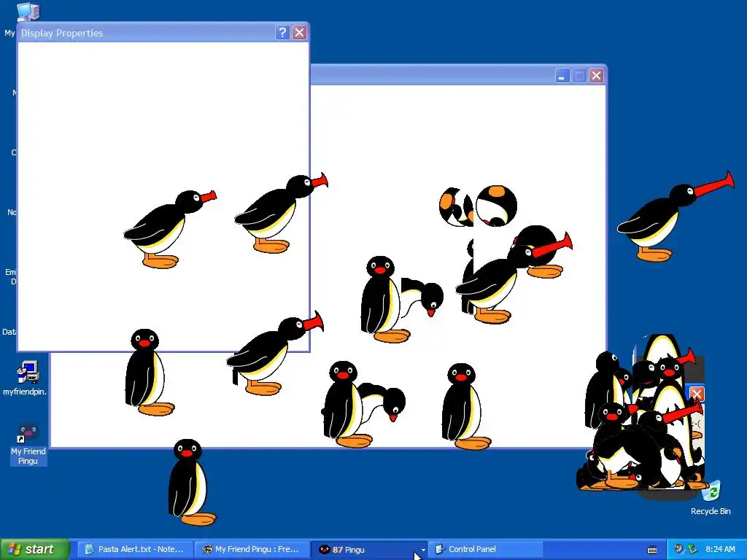Select the Recycle Bin desktop icon

tap(711, 497)
